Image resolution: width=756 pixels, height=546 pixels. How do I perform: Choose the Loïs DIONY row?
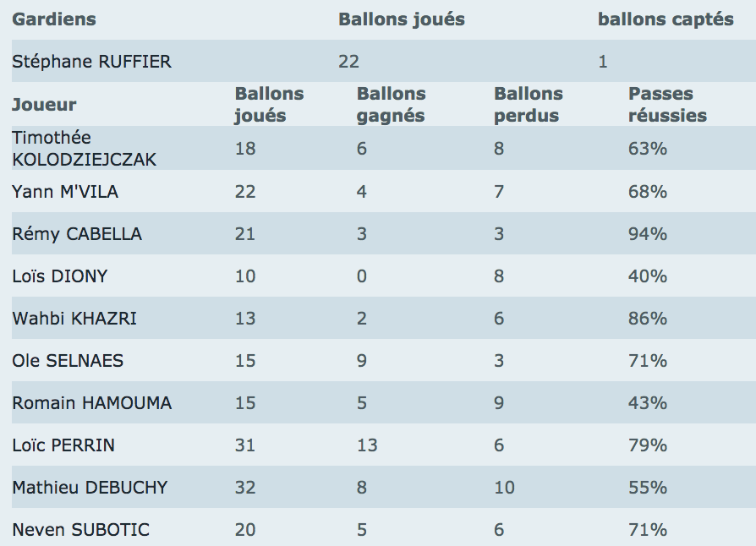click(384, 276)
